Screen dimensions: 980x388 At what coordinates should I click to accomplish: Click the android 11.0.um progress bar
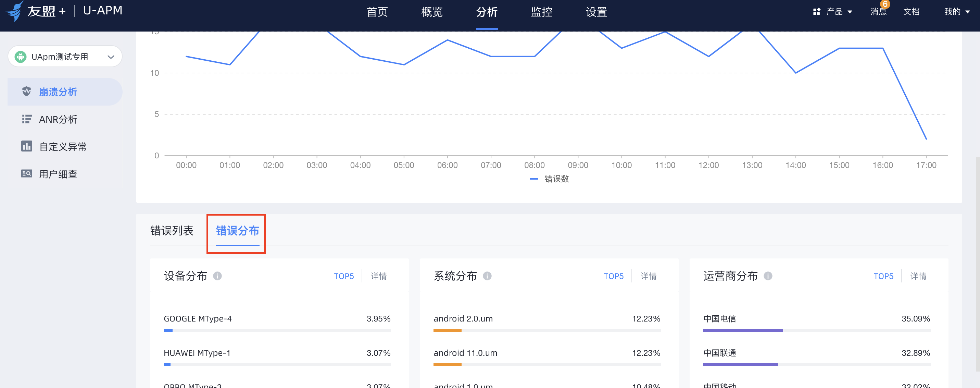[547, 364]
